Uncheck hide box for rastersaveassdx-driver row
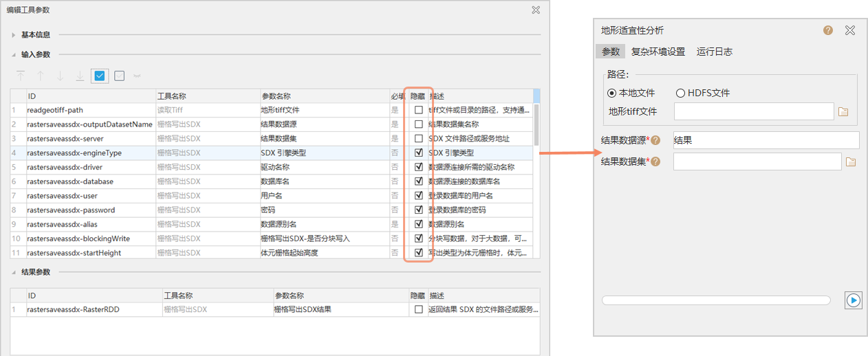Image resolution: width=868 pixels, height=356 pixels. [419, 167]
